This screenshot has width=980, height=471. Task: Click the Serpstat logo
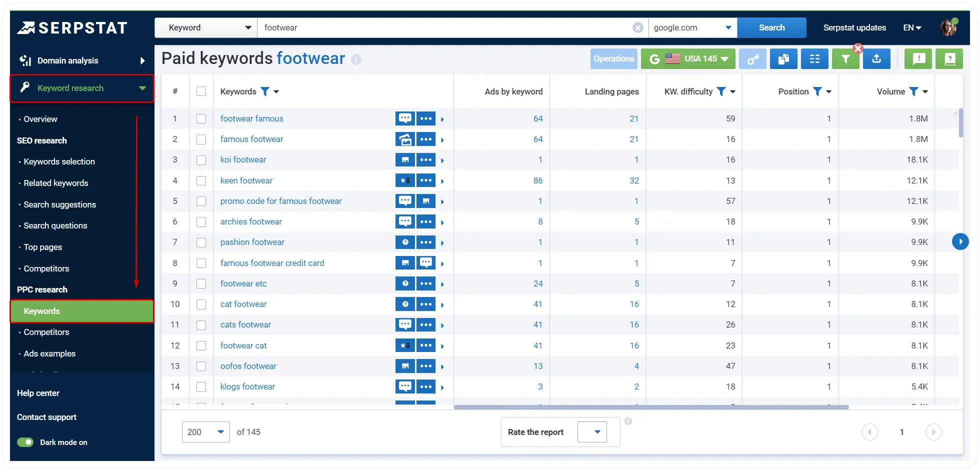72,28
